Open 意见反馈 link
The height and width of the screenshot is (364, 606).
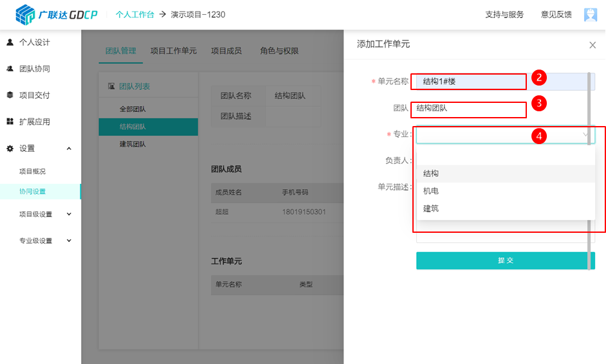pos(556,15)
